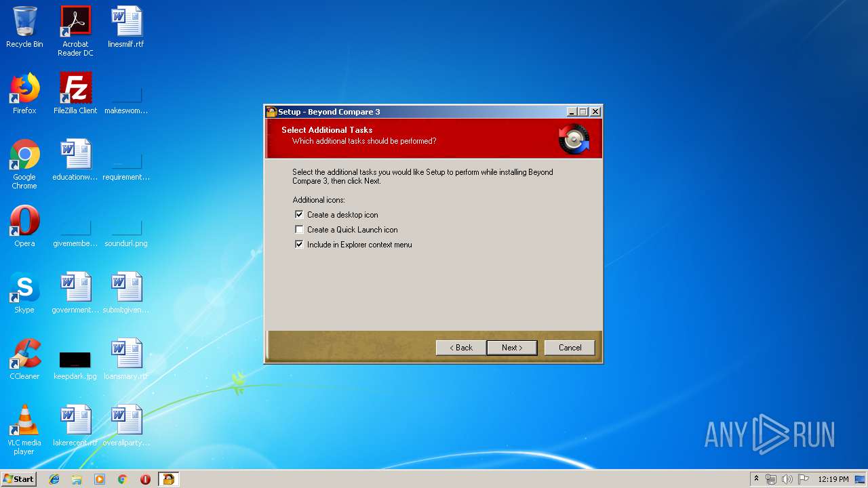Open FileZilla Client shortcut
This screenshot has height=488, width=868.
coord(75,94)
